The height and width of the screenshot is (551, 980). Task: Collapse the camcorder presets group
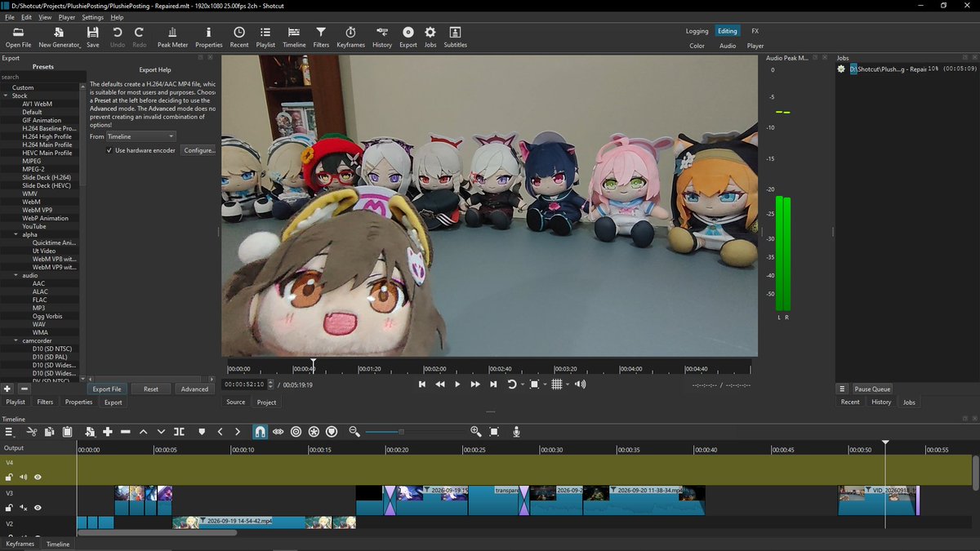coord(16,340)
